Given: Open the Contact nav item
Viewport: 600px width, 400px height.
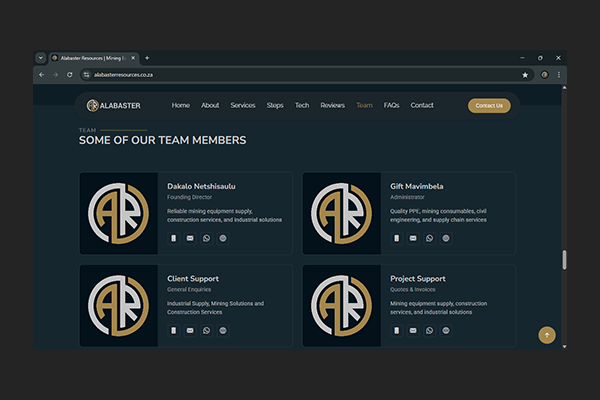Looking at the screenshot, I should 422,105.
